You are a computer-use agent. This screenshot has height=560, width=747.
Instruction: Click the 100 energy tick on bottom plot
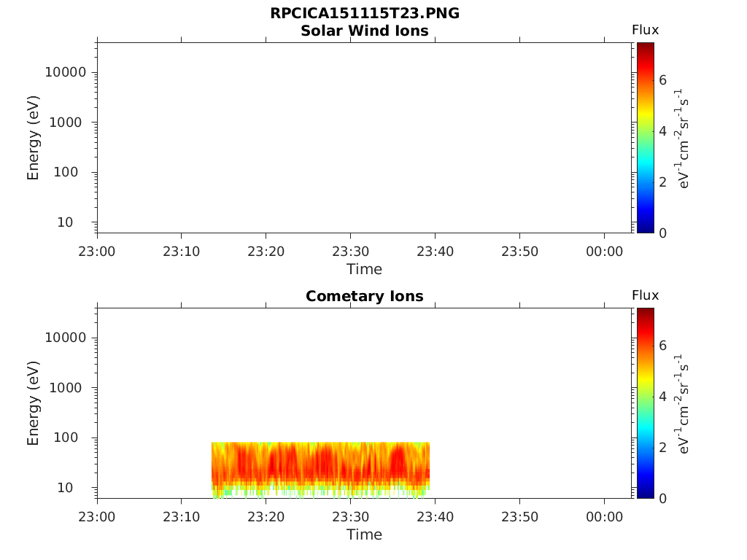(x=66, y=437)
